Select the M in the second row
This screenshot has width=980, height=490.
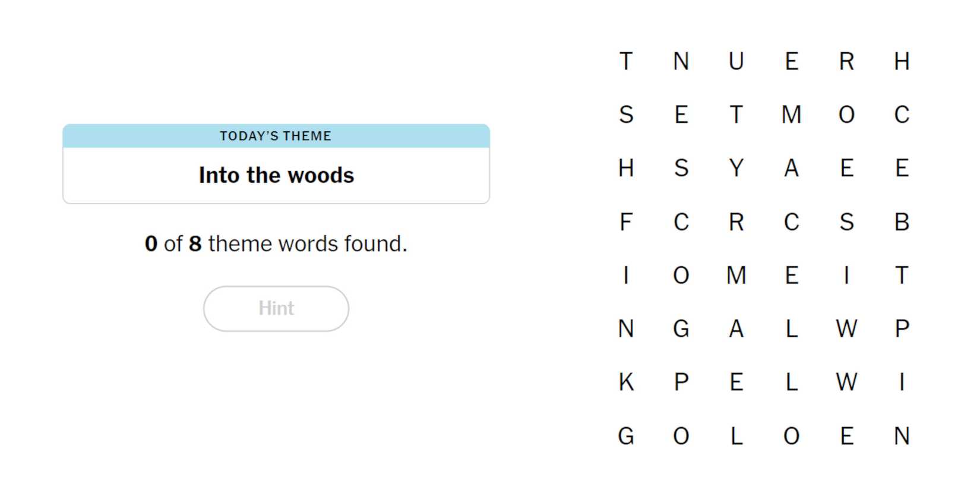(791, 115)
